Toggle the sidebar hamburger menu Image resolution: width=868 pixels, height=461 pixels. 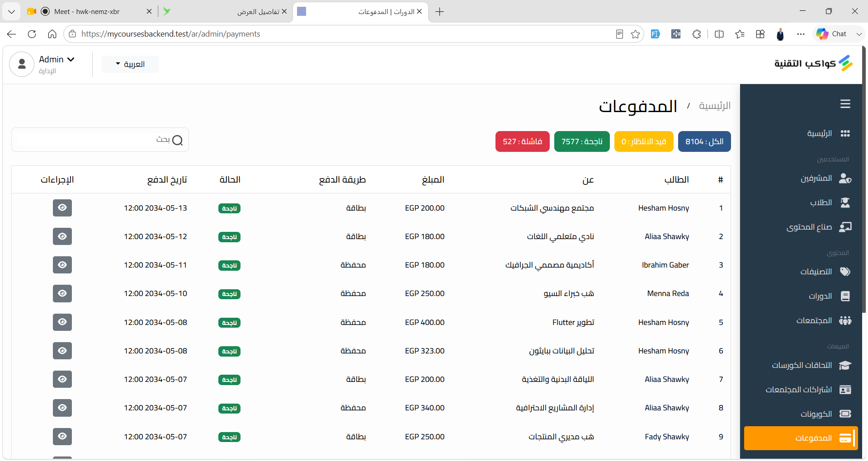pos(845,104)
